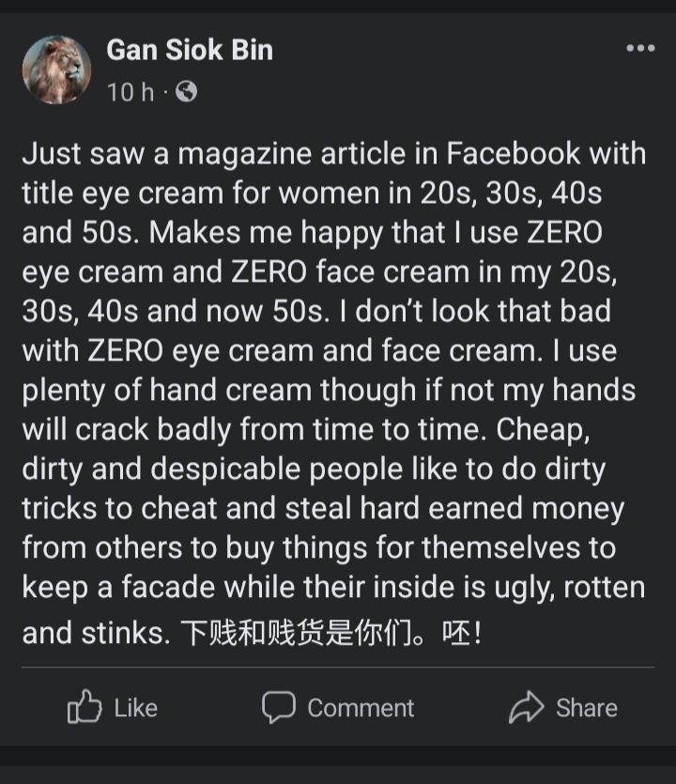Click the line starting "keep a facade"
The height and width of the screenshot is (784, 676).
click(x=333, y=588)
